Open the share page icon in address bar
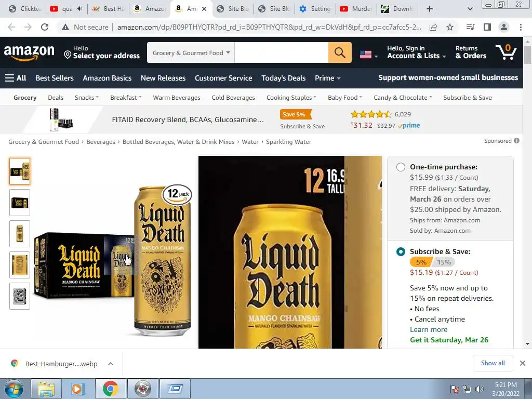Screen dimensions: 532x399 point(433,28)
